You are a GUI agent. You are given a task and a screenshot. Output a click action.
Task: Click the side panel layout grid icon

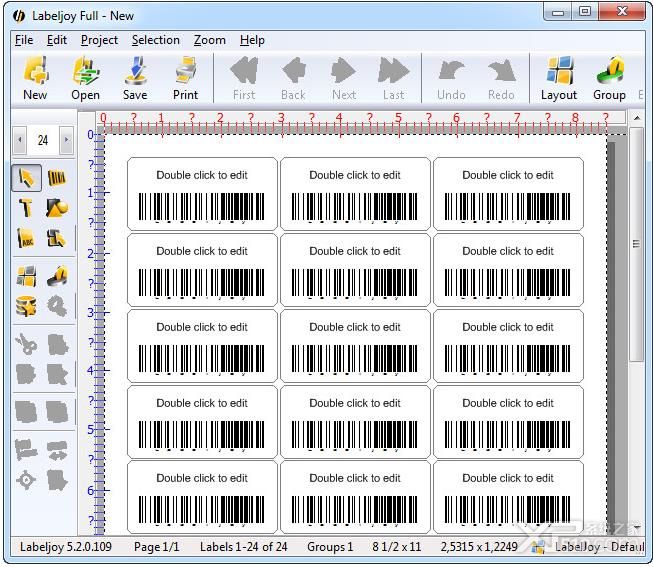[26, 276]
